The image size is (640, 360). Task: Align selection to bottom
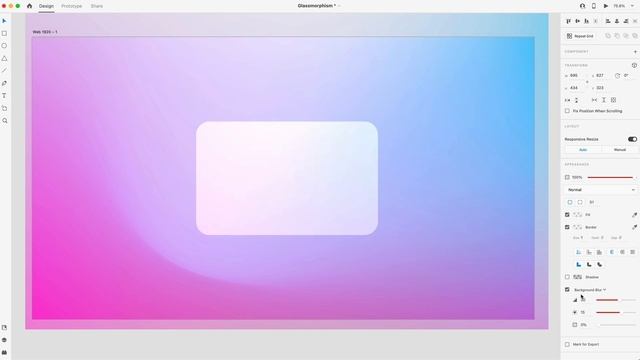(587, 21)
